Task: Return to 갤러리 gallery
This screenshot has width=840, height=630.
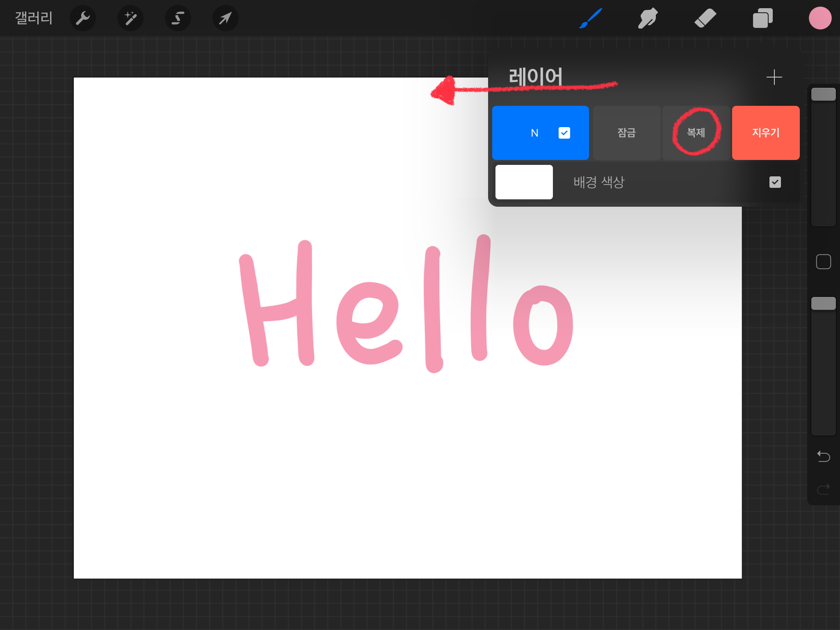Action: pyautogui.click(x=34, y=18)
